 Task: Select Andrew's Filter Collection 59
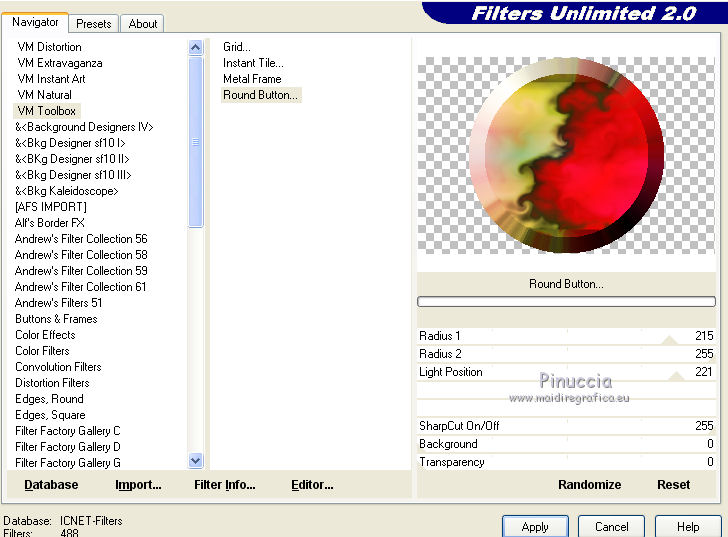click(x=81, y=271)
